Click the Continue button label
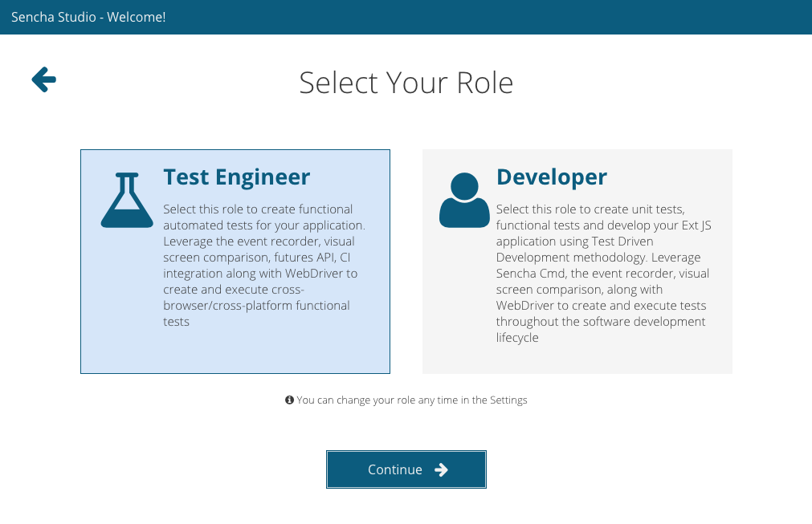Screen dimensions: 812x524 (395, 469)
